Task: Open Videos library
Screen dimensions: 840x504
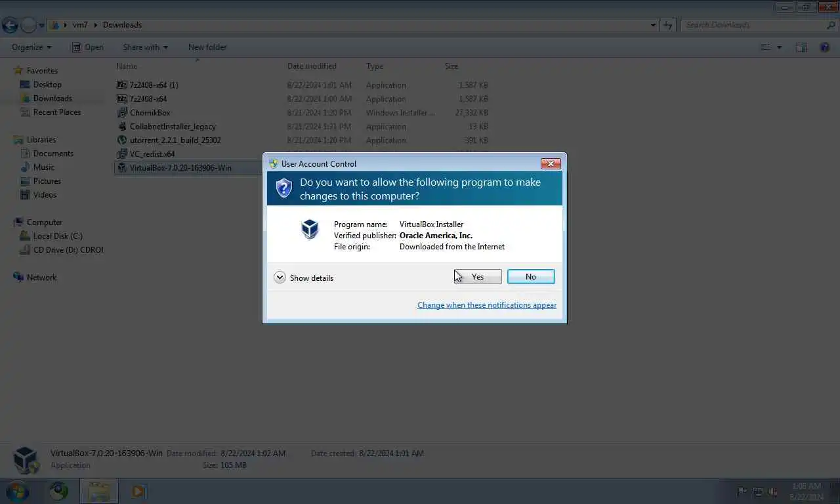Action: (x=45, y=195)
